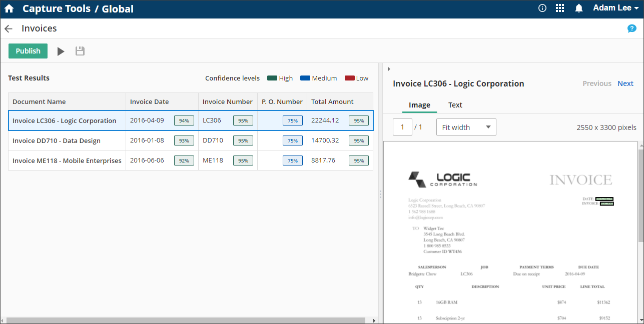Click the Previous navigation link
Screen dimensions: 644x324
[x=596, y=83]
